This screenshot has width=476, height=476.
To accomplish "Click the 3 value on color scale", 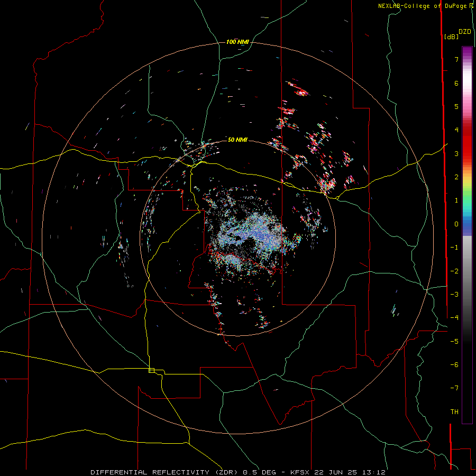I will (456, 153).
